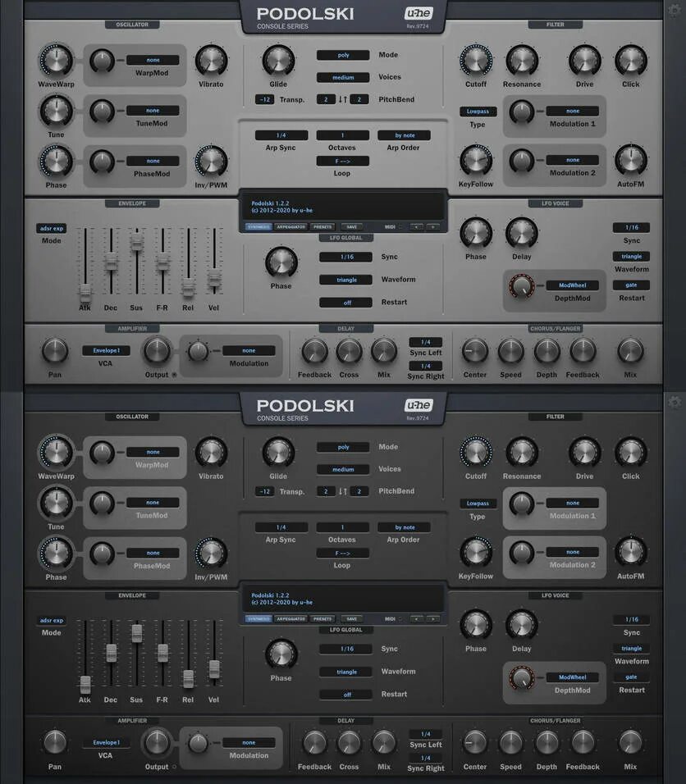
Task: Go to next preset arrow in light-skin display
Action: pos(432,227)
